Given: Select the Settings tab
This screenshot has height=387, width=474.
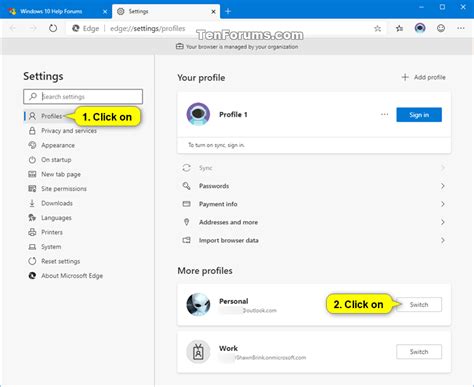Looking at the screenshot, I should 166,11.
